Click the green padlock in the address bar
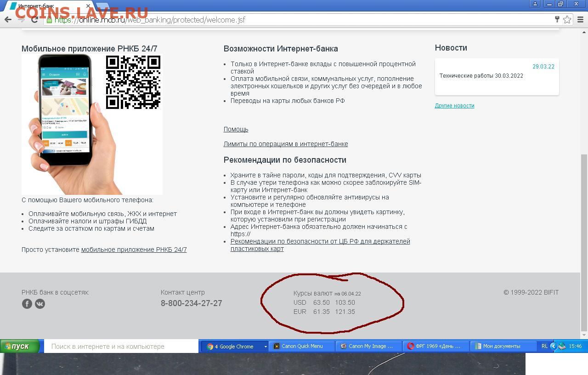588x375 pixels. point(49,20)
